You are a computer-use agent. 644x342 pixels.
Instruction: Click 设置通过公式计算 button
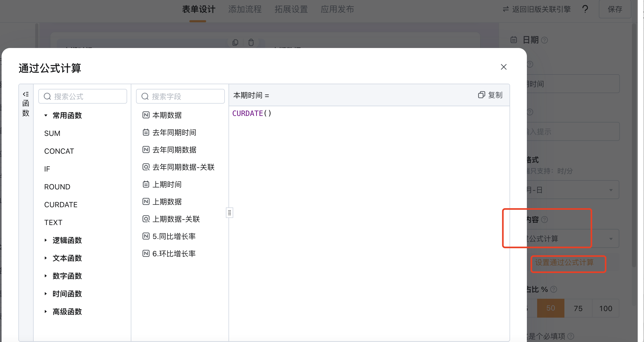[x=564, y=262]
